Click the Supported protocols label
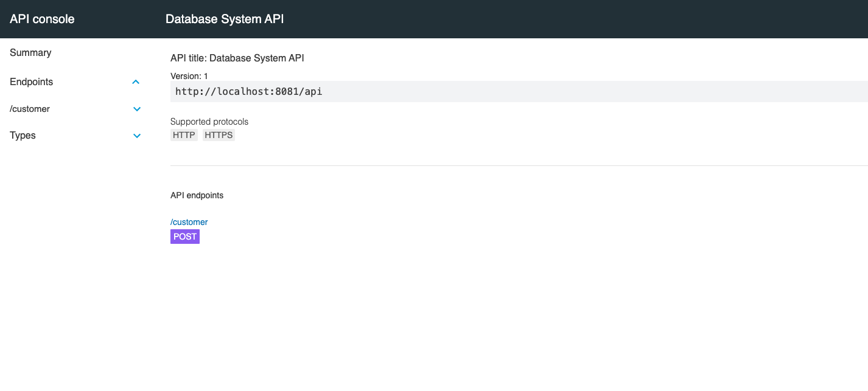 (209, 122)
